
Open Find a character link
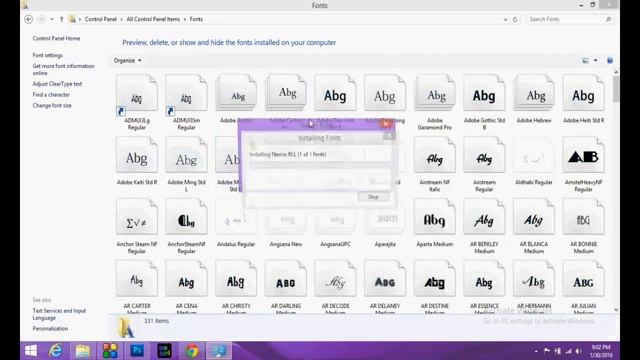coord(51,95)
